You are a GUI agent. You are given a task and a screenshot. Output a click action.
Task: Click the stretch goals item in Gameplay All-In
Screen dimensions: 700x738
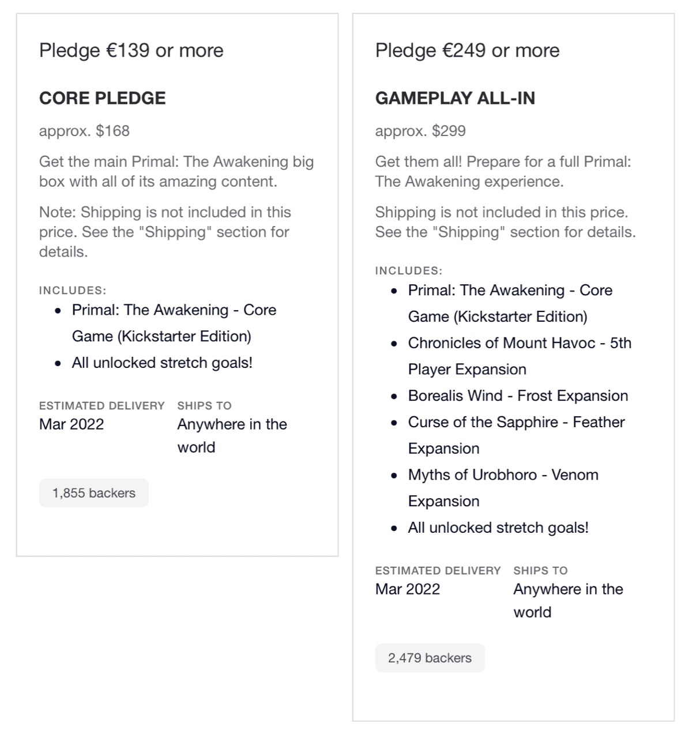pyautogui.click(x=498, y=528)
